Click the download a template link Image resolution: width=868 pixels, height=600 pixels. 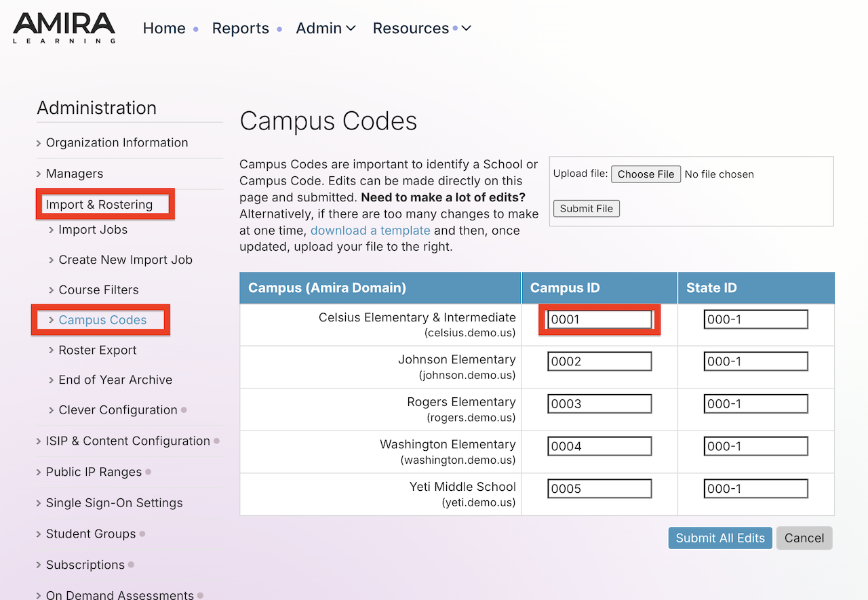(x=370, y=230)
